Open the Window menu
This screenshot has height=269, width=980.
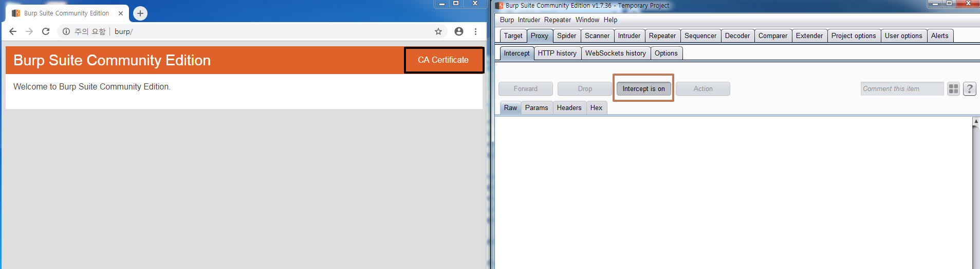tap(587, 20)
